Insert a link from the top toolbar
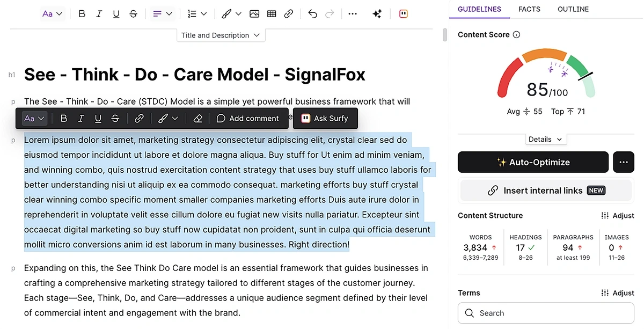The height and width of the screenshot is (329, 644). pyautogui.click(x=289, y=14)
